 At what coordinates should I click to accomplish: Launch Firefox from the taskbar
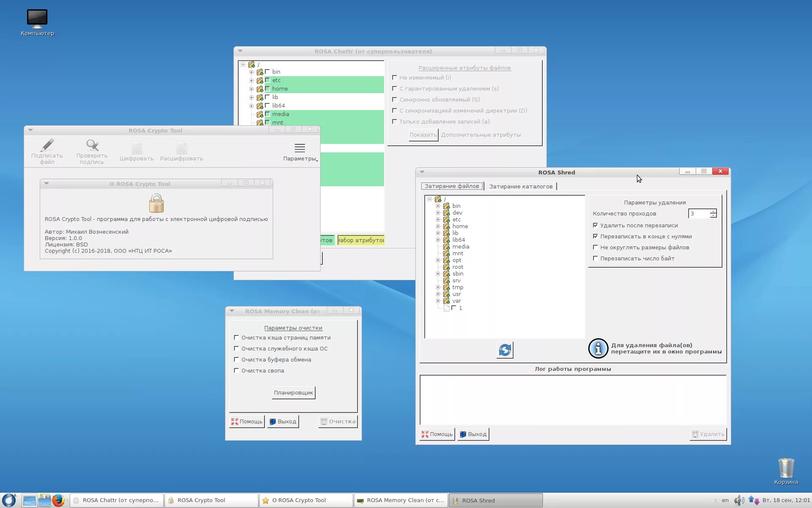coord(58,500)
